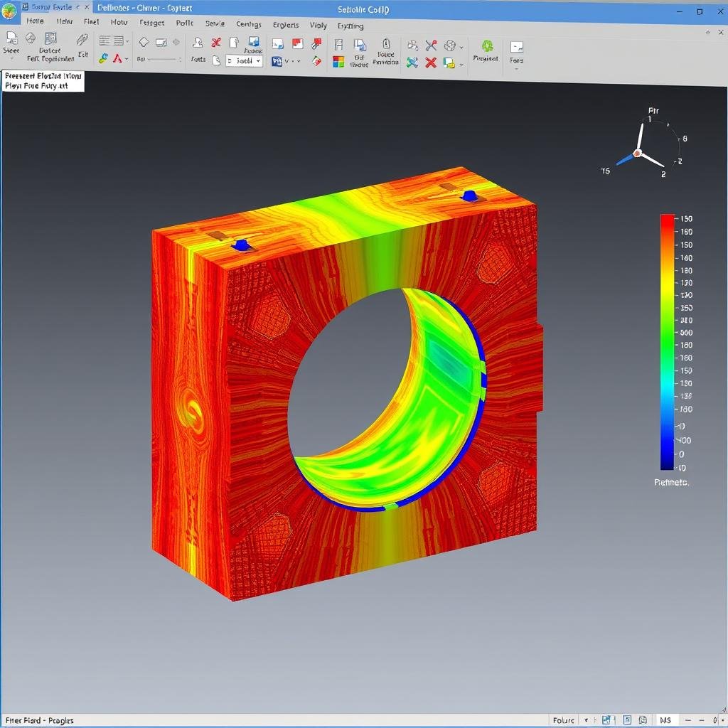Expand the Fars panel dropdown on the ribbon
The image size is (728, 728).
(516, 70)
